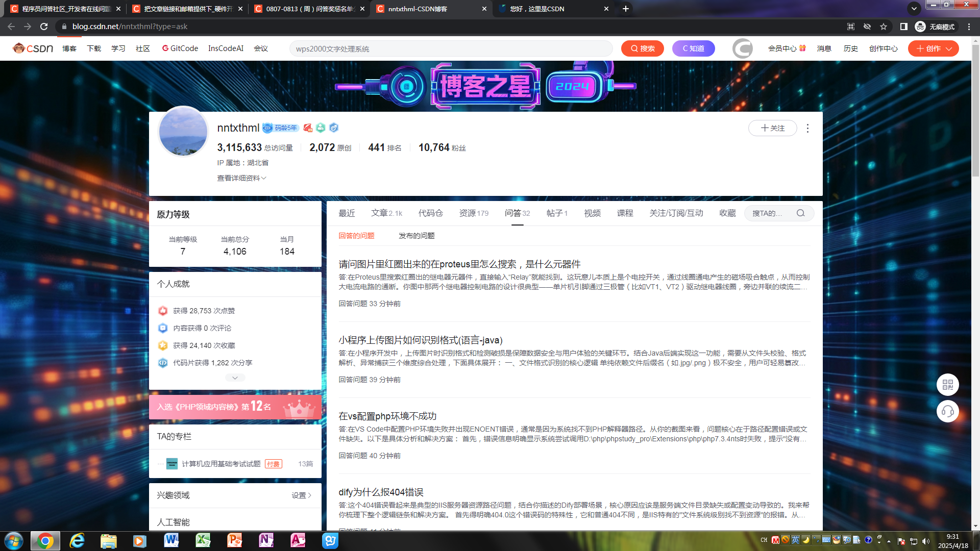Close the 程序员问答社区 browser tab
This screenshot has width=980, height=551.
coord(118,9)
